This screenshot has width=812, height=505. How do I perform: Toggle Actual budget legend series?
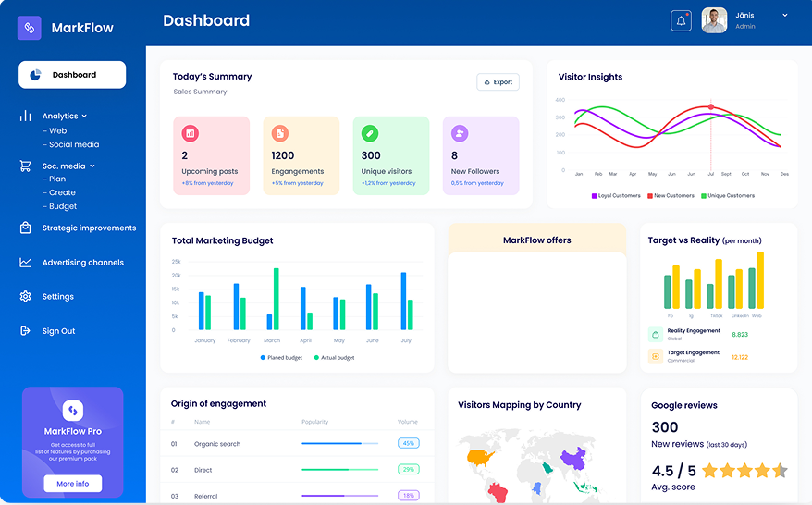pyautogui.click(x=334, y=357)
